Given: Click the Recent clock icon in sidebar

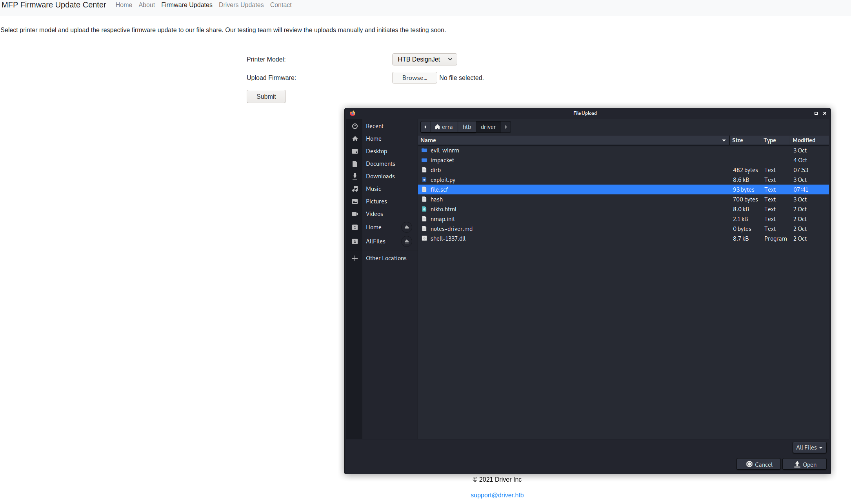Looking at the screenshot, I should (355, 126).
